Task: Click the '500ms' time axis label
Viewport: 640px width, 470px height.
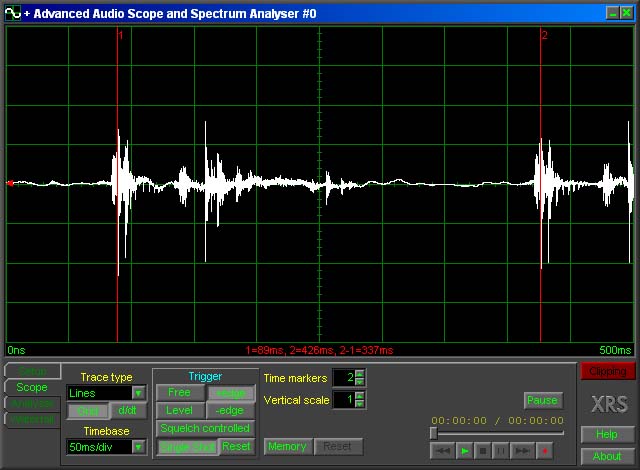Action: click(x=615, y=350)
